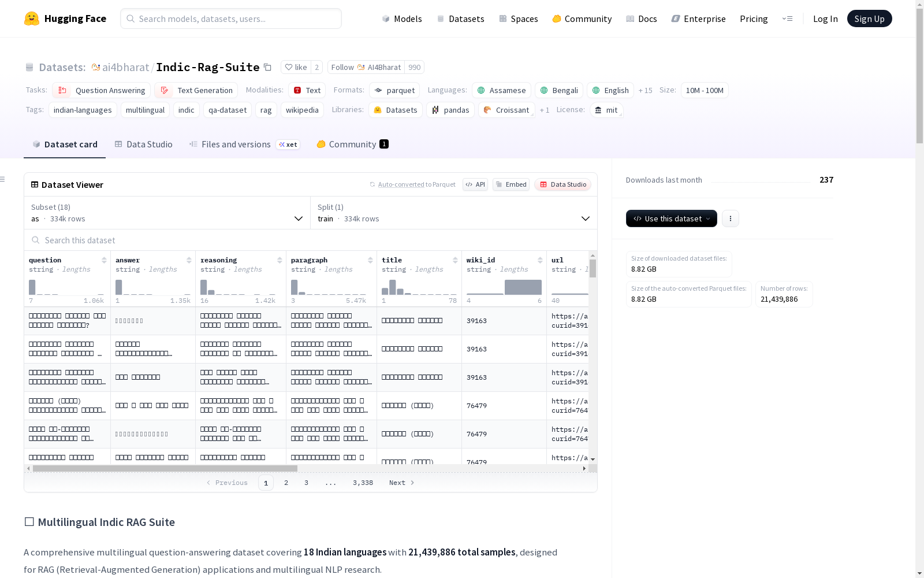
Task: Click the Embed button in Dataset Viewer
Action: pos(511,184)
